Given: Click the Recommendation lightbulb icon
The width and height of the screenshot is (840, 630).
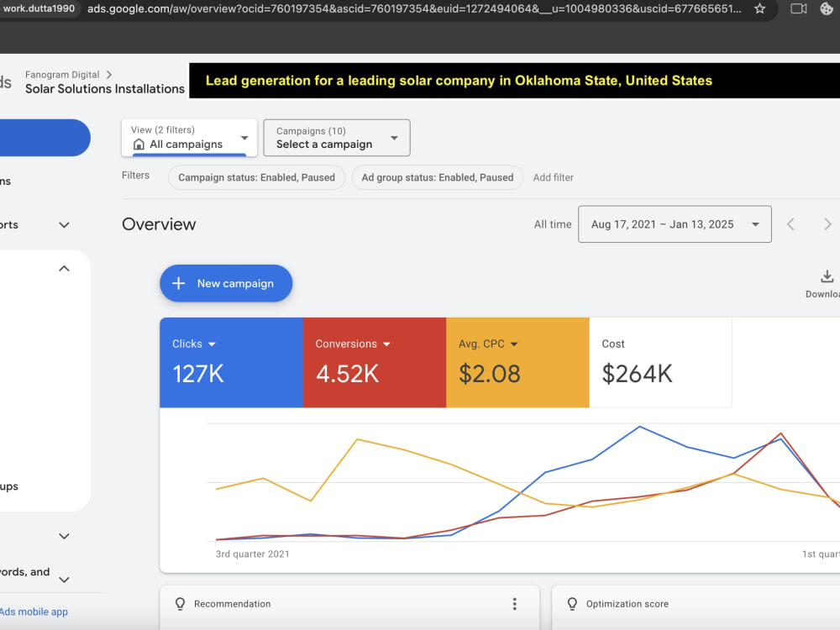Looking at the screenshot, I should (x=180, y=604).
